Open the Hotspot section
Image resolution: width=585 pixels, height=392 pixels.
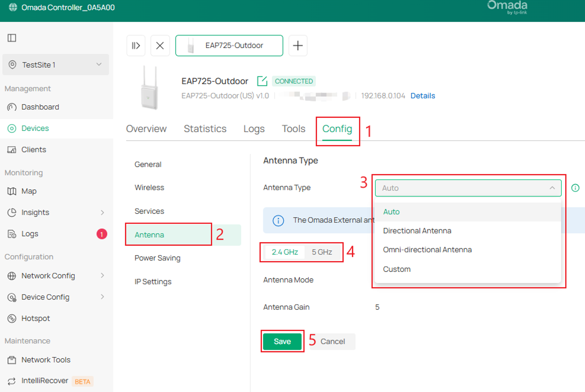pyautogui.click(x=35, y=318)
